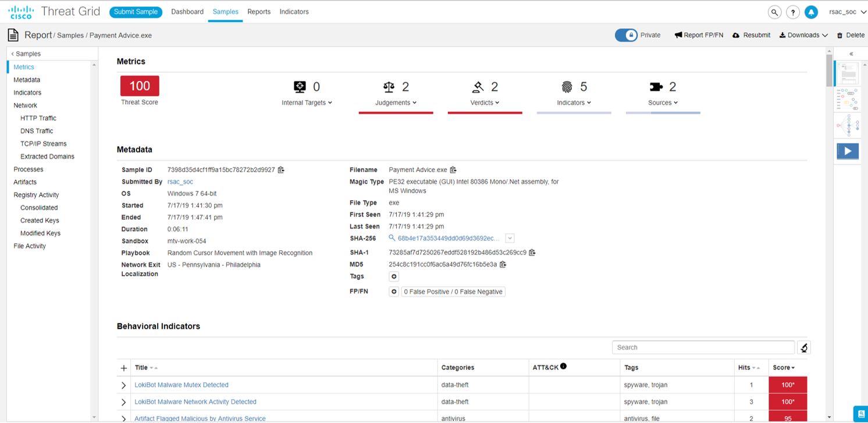The height and width of the screenshot is (423, 868).
Task: Click the behavioral indicators Search field
Action: [703, 347]
